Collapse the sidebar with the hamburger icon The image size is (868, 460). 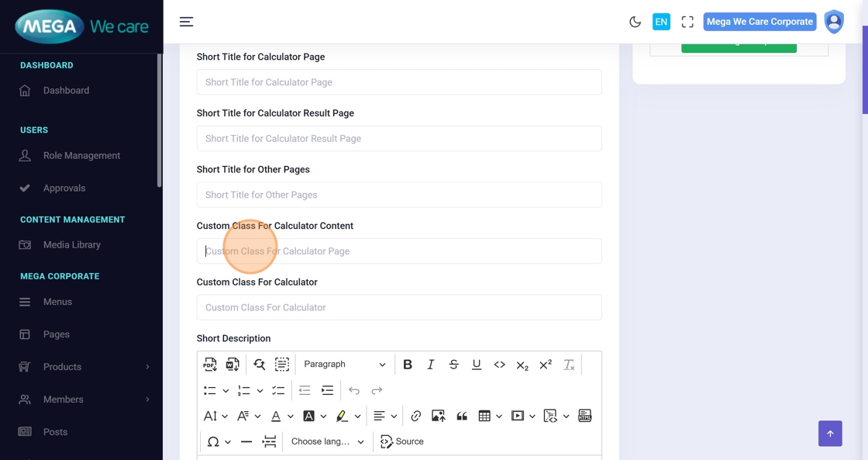click(x=187, y=22)
